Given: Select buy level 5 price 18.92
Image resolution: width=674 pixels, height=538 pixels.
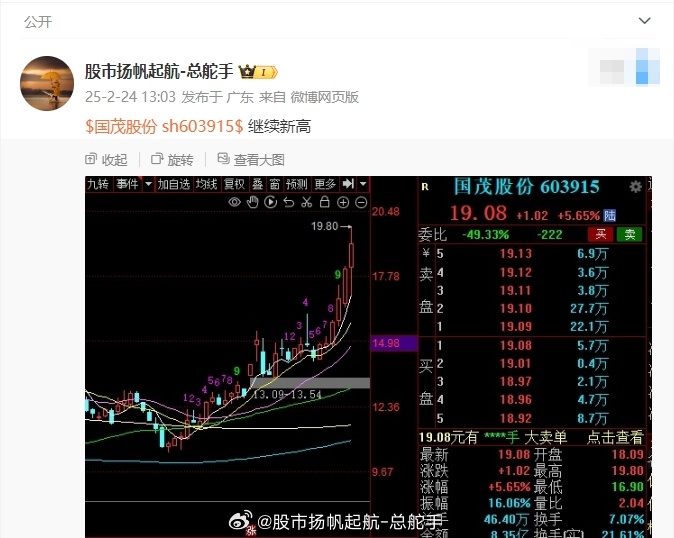Looking at the screenshot, I should pos(515,418).
